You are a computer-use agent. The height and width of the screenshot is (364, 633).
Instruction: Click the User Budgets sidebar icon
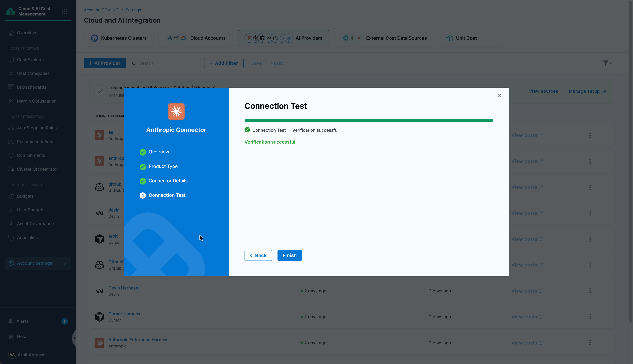(x=11, y=210)
